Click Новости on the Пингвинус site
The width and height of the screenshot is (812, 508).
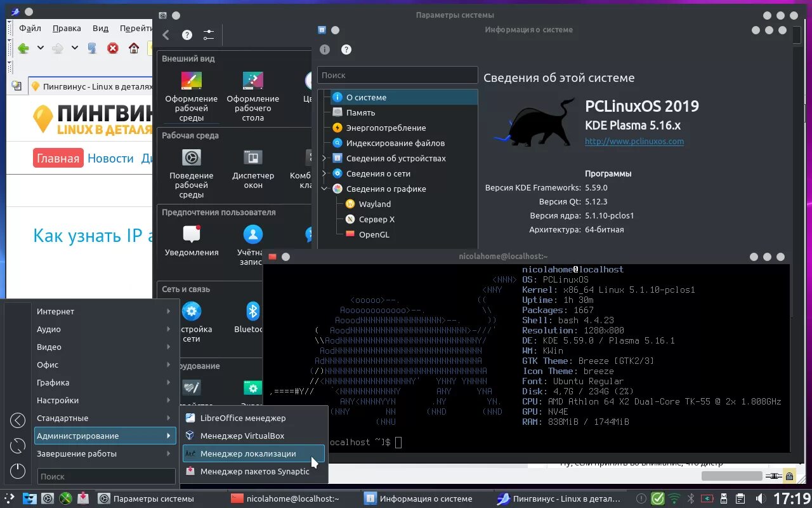click(x=110, y=158)
